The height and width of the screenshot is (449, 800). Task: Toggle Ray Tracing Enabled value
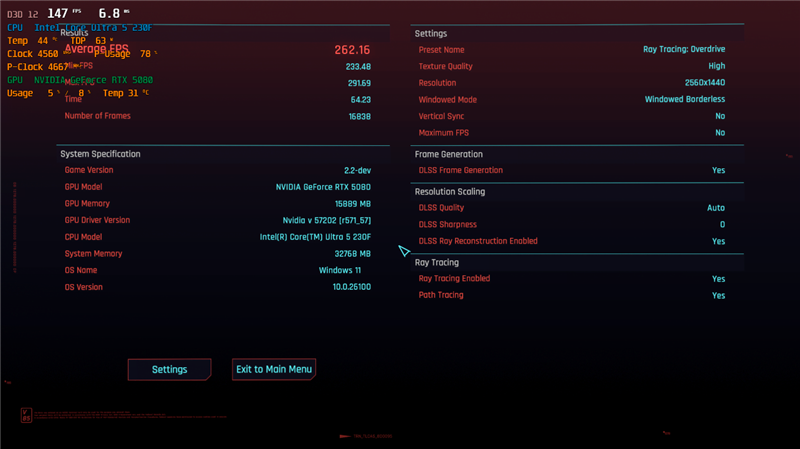click(x=718, y=279)
